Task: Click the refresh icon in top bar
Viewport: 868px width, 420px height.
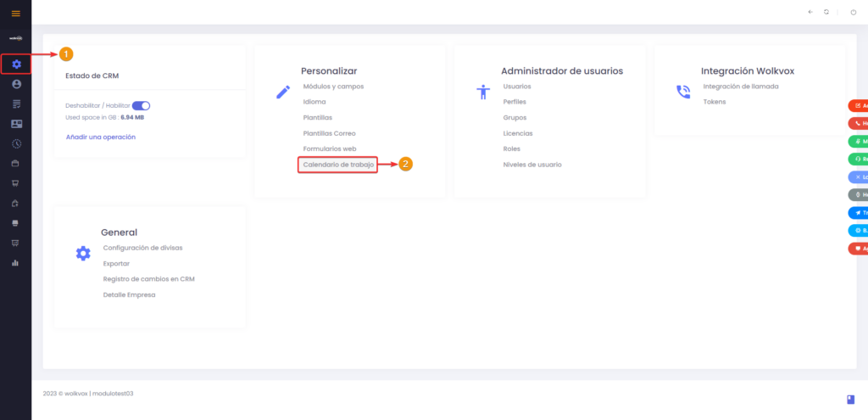Action: [x=826, y=12]
